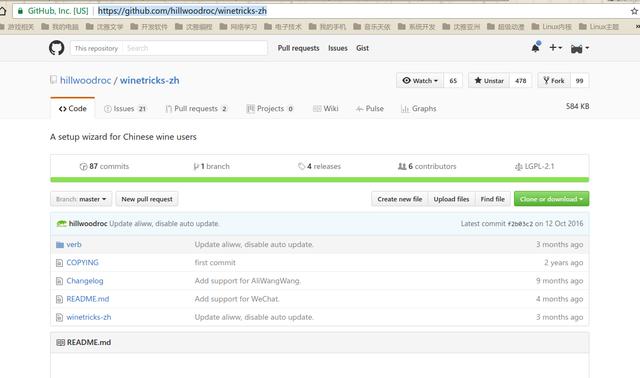Open the repository Pull requests tab
Image resolution: width=640 pixels, height=378 pixels.
tap(196, 109)
